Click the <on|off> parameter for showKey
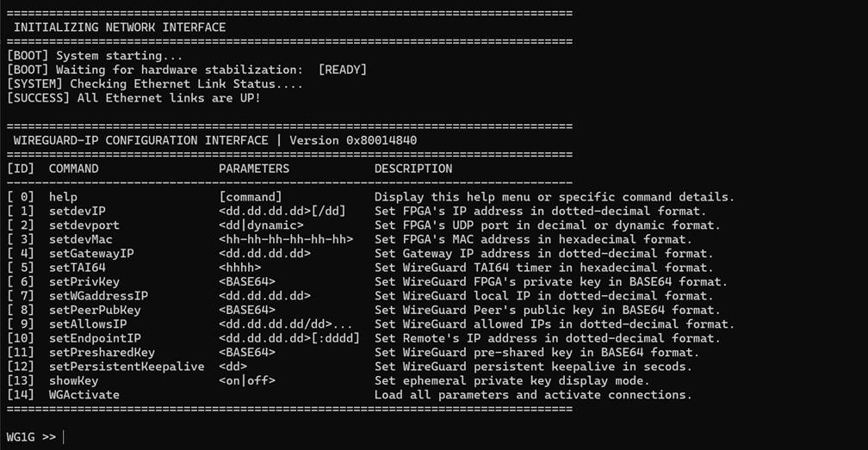Image resolution: width=868 pixels, height=450 pixels. pos(247,381)
